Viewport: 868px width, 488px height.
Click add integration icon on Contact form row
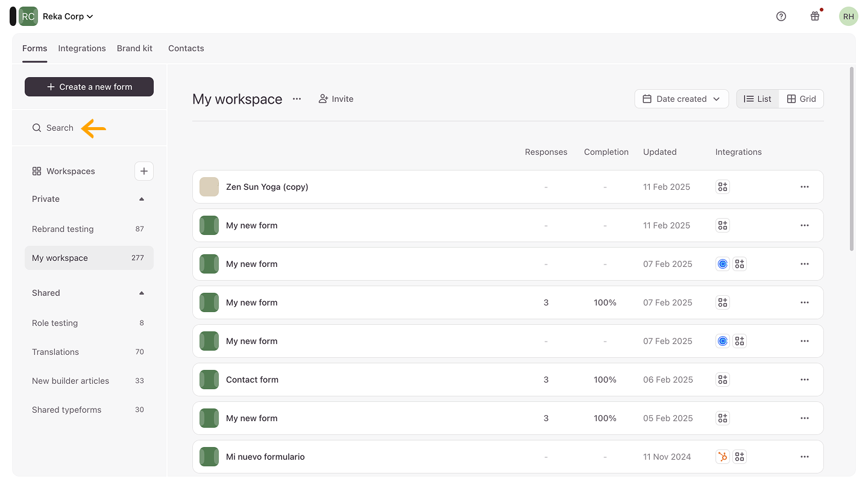point(722,380)
